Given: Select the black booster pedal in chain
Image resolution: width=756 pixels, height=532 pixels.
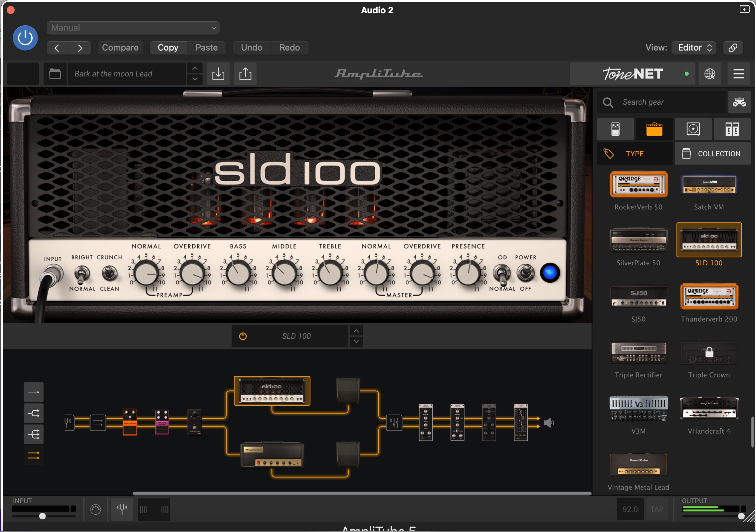Looking at the screenshot, I should [195, 422].
